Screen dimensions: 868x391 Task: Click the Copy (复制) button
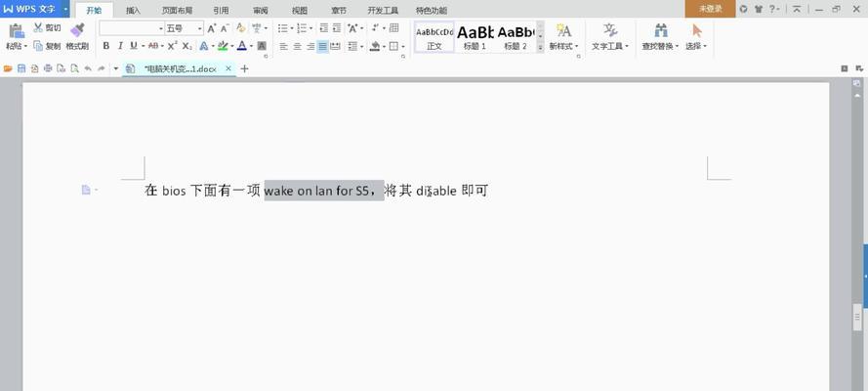click(47, 46)
